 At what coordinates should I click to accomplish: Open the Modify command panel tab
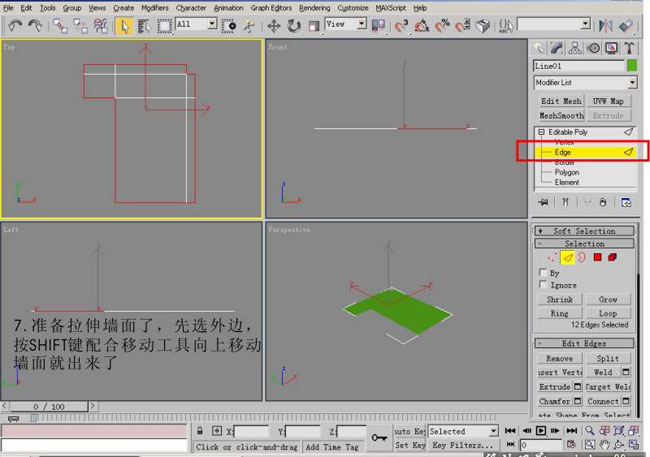557,49
